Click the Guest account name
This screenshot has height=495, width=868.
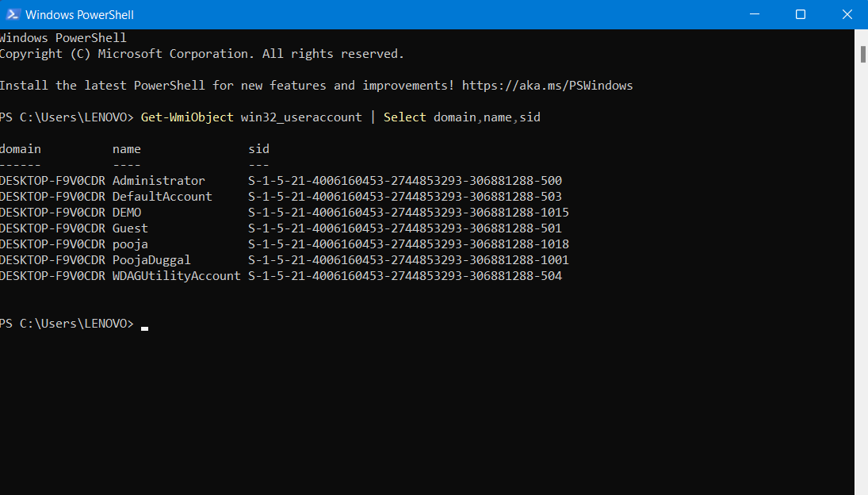130,228
